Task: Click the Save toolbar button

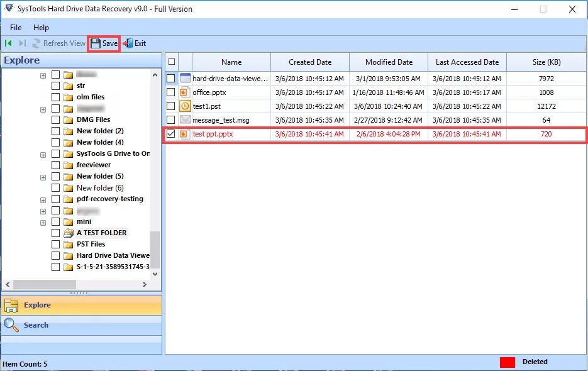Action: 104,43
